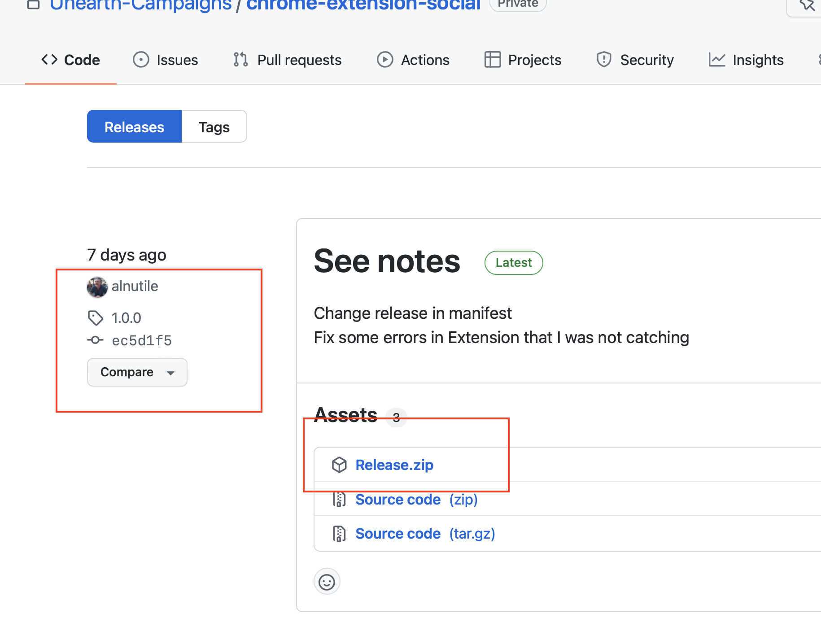The height and width of the screenshot is (644, 821).
Task: Click the tag icon next to 1.0.0
Action: tap(95, 318)
